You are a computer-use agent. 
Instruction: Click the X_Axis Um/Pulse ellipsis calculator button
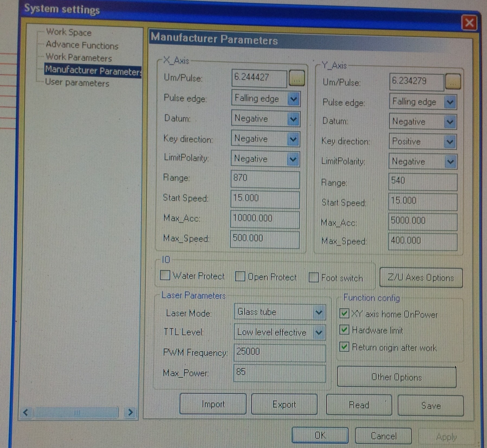coord(297,78)
